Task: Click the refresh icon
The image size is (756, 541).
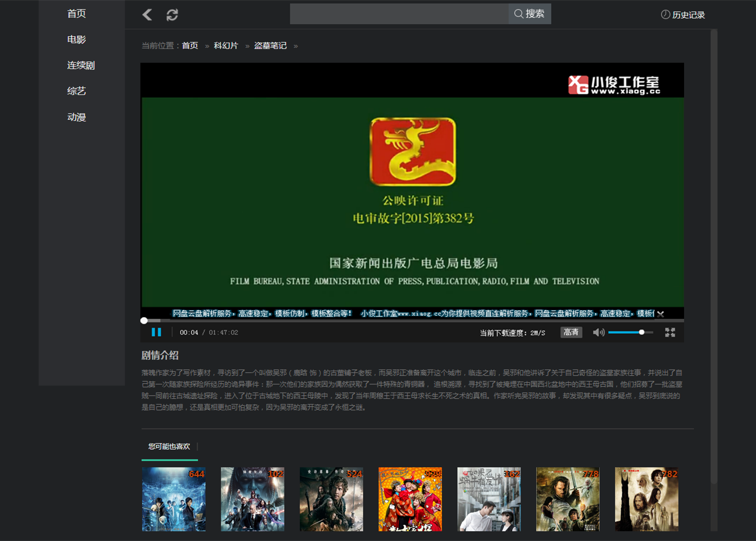Action: (172, 15)
